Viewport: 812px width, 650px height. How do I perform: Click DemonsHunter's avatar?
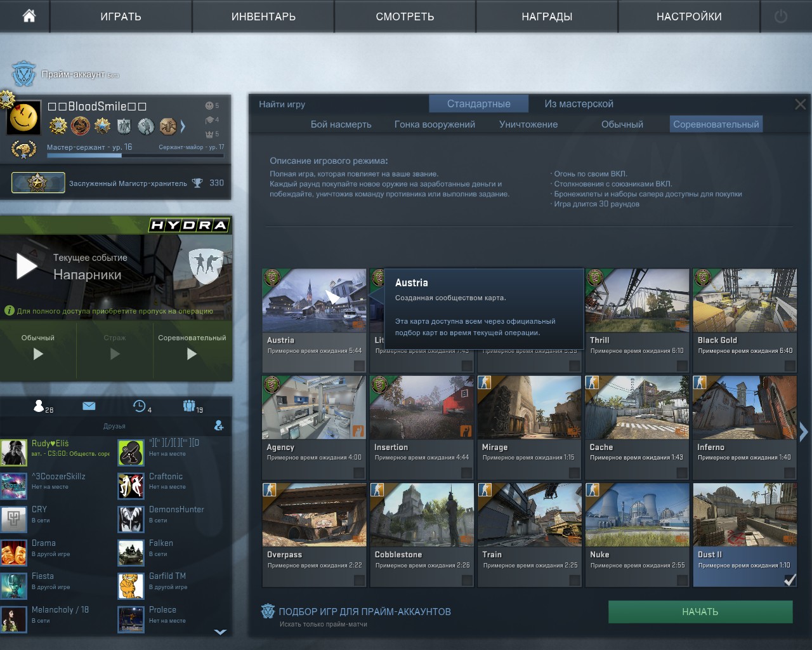pyautogui.click(x=131, y=519)
